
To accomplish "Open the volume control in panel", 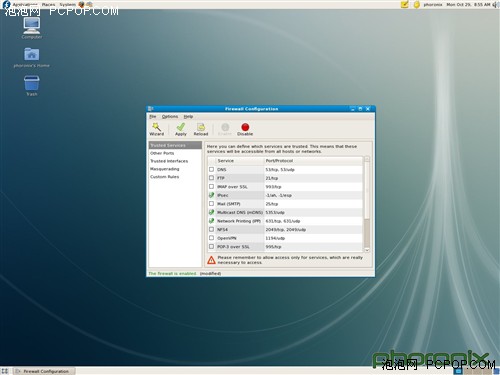I will (495, 5).
